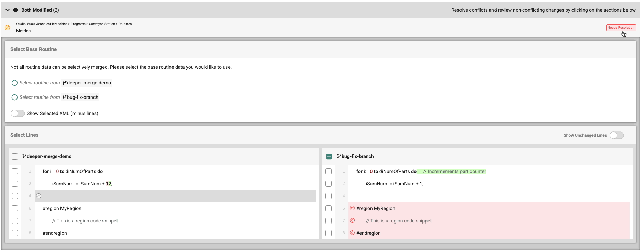Select routine from bug-fix-branch radio button
The image size is (644, 252).
pos(14,97)
